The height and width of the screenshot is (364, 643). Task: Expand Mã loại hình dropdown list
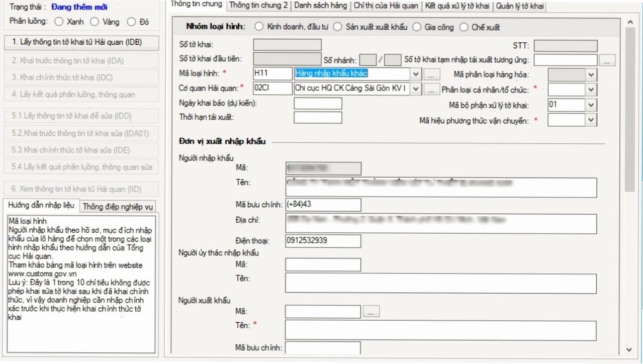coord(416,75)
